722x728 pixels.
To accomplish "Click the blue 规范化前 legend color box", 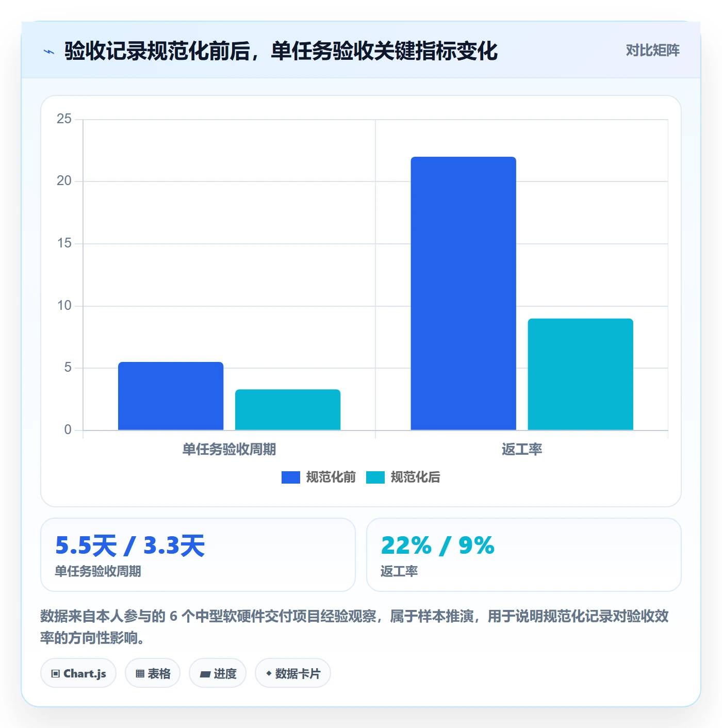I will [x=291, y=477].
